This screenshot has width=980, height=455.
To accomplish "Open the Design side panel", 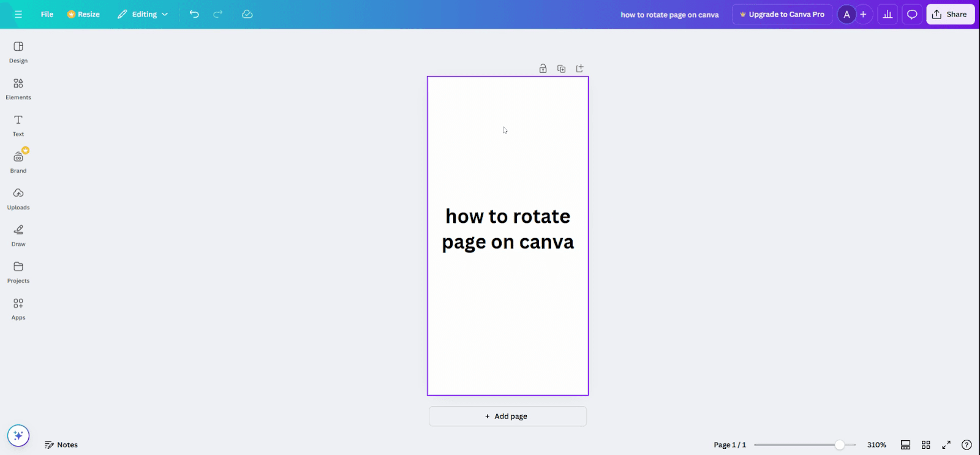I will coord(18,52).
